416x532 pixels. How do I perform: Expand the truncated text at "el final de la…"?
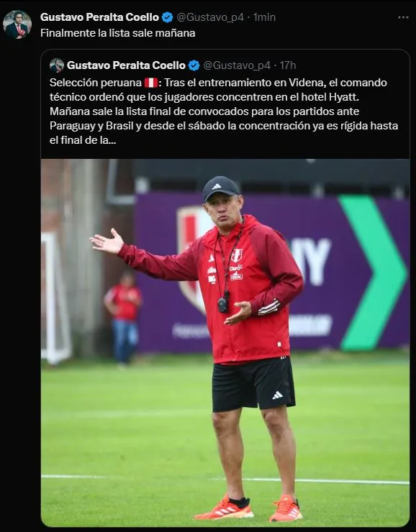[x=83, y=140]
